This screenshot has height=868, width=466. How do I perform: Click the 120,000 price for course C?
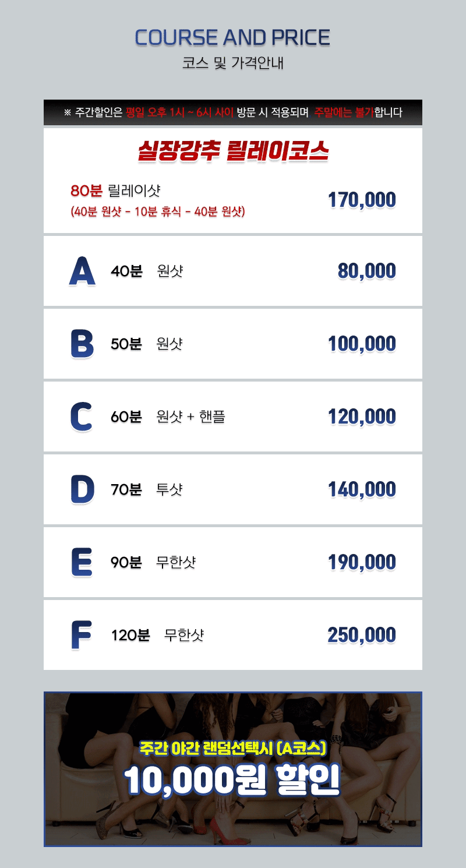(362, 417)
